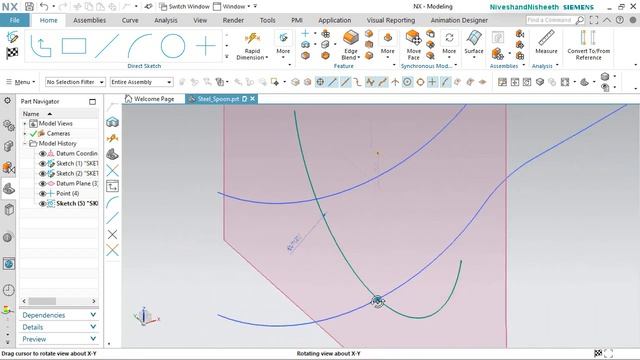Toggle visibility of Datum Plane (3)
The width and height of the screenshot is (640, 360).
[x=42, y=184]
